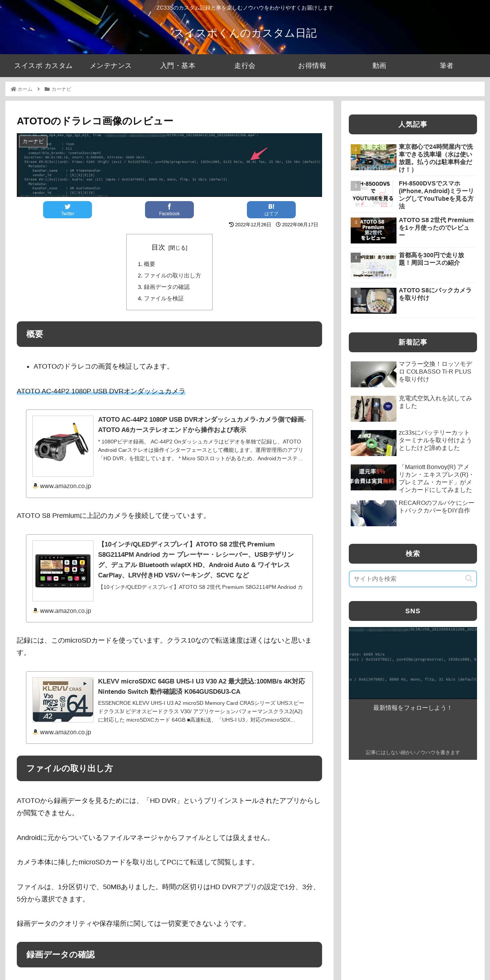This screenshot has height=980, width=490.
Task: Open 筆者 menu item
Action: point(446,66)
